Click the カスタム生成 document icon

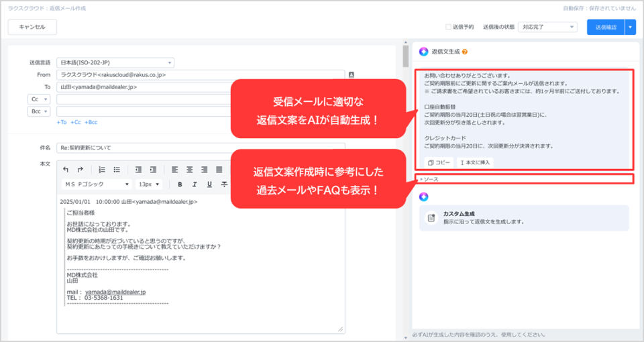[x=431, y=217]
